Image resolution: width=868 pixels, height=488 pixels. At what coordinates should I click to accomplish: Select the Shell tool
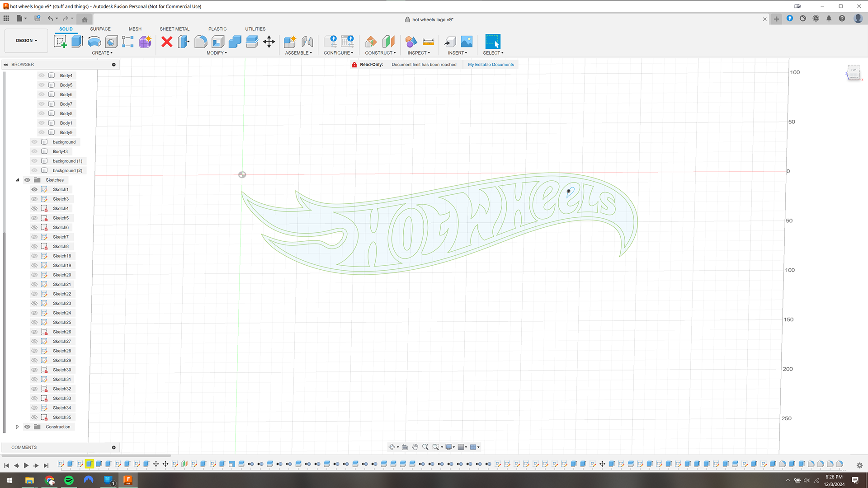(x=218, y=42)
